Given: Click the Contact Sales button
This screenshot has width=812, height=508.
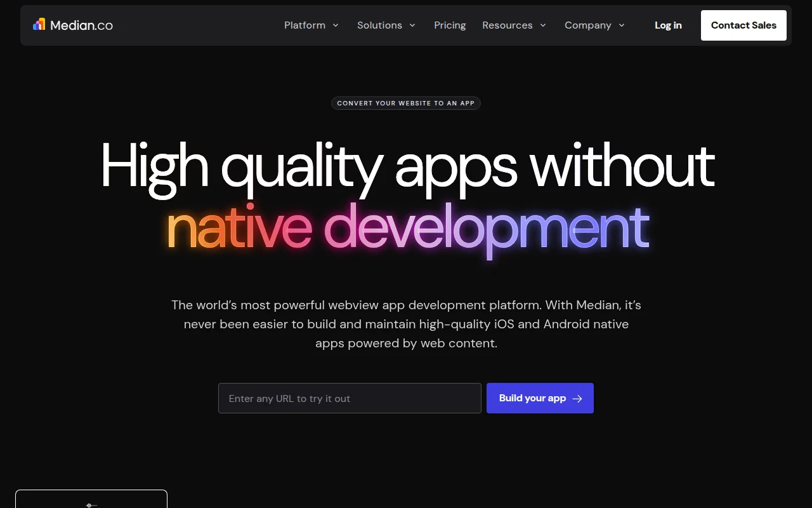Looking at the screenshot, I should (743, 25).
